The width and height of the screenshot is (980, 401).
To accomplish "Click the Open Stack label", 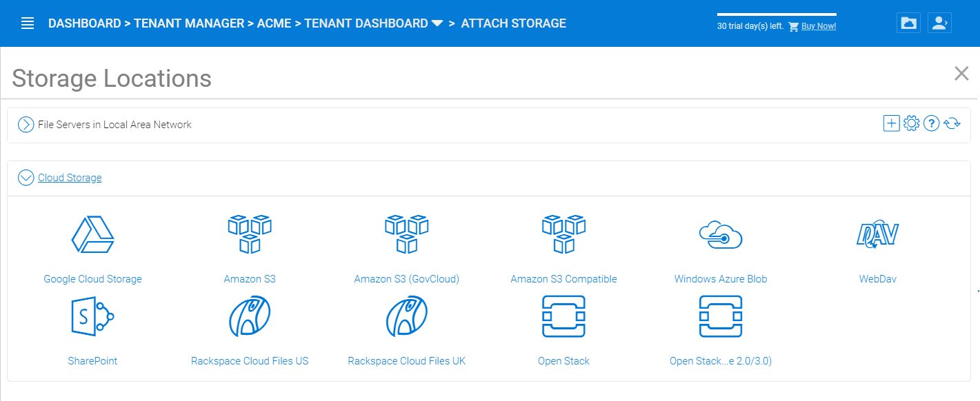I will tap(564, 361).
